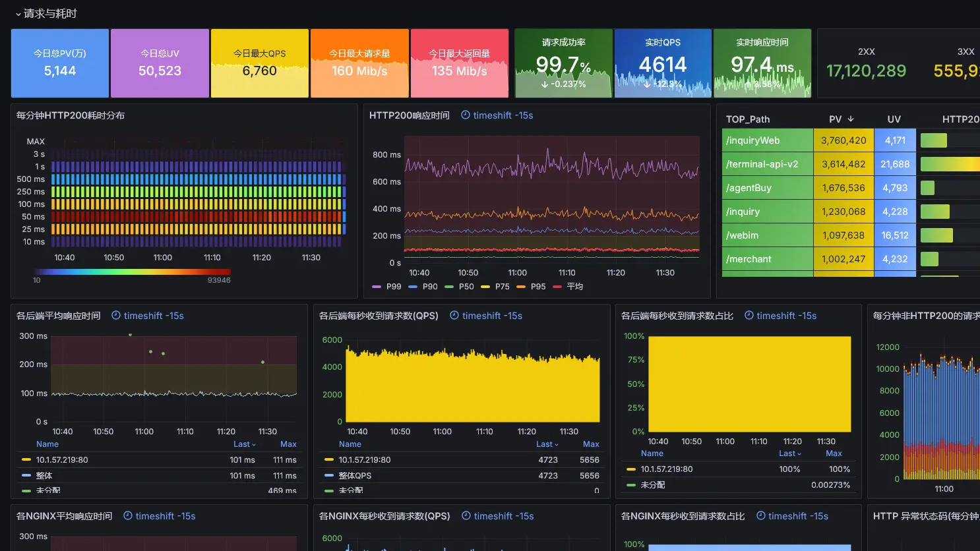Open the 各NGINX平均响应时间 panel title menu
The image size is (980, 551).
pos(65,516)
